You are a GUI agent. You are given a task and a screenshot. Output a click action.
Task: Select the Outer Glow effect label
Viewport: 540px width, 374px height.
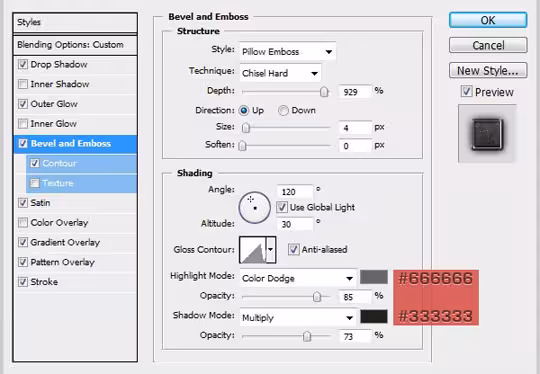54,104
